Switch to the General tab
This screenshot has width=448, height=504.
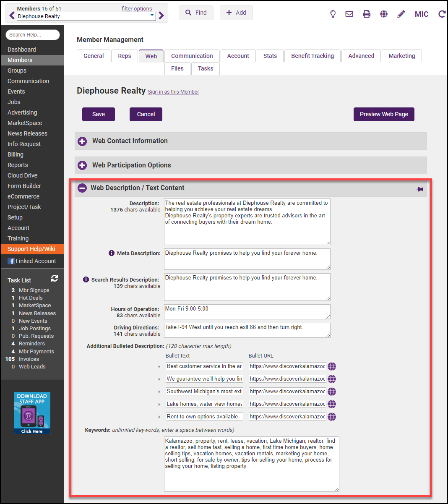pos(94,56)
